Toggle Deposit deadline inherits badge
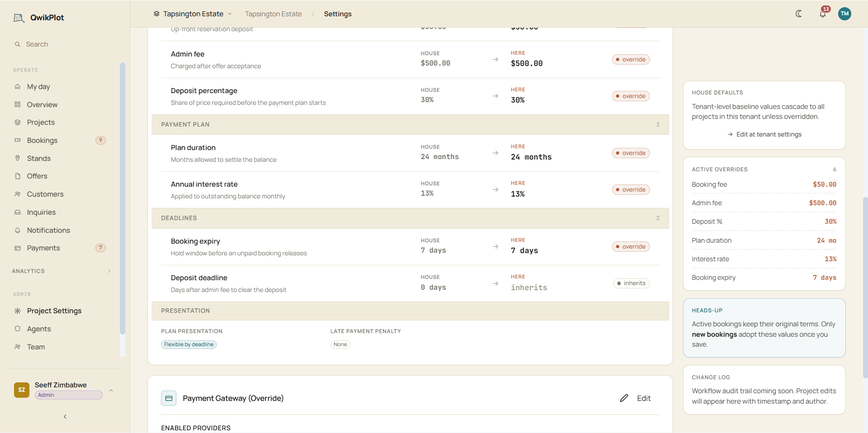The width and height of the screenshot is (868, 433). [x=631, y=283]
